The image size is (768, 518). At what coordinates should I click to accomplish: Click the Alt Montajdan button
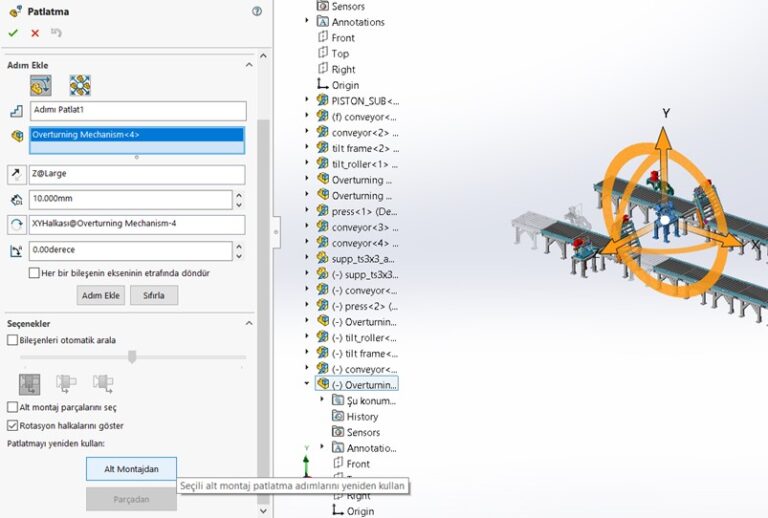pyautogui.click(x=131, y=468)
